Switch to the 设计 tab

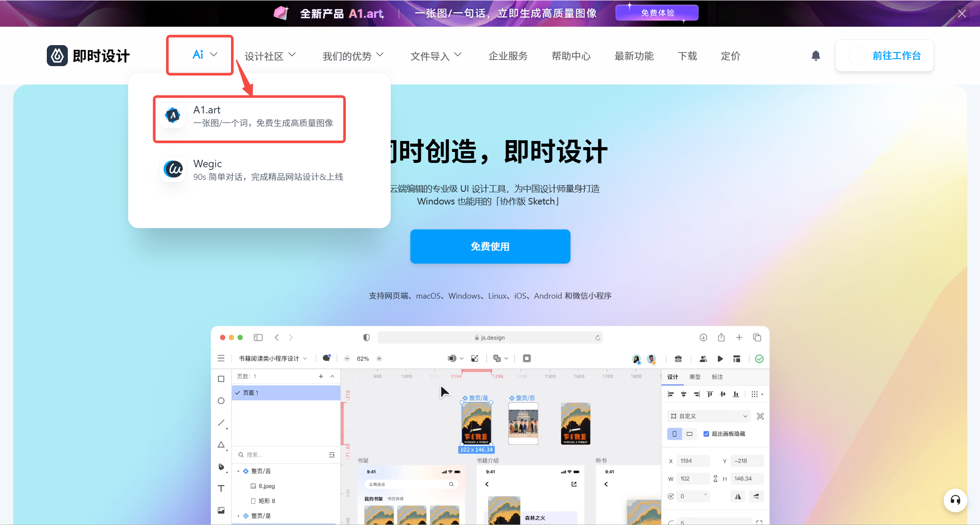(x=672, y=377)
